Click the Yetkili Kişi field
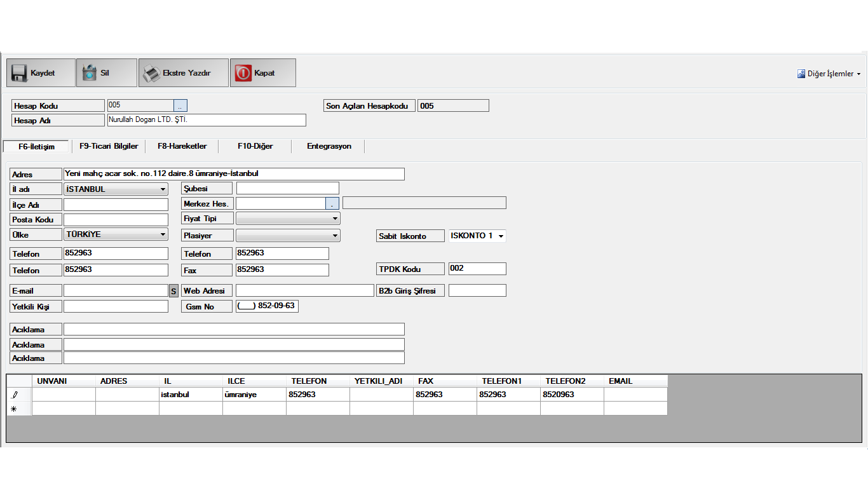The width and height of the screenshot is (868, 488). (x=116, y=306)
